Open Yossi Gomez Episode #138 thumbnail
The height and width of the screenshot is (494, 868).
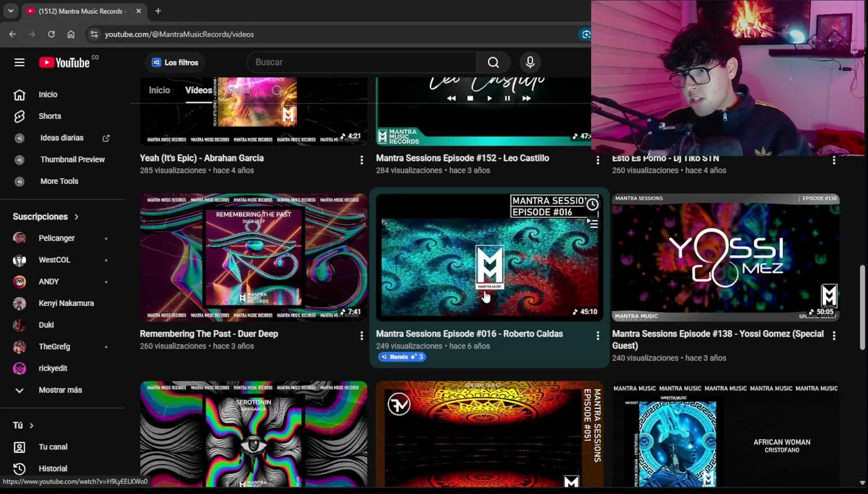(x=725, y=257)
